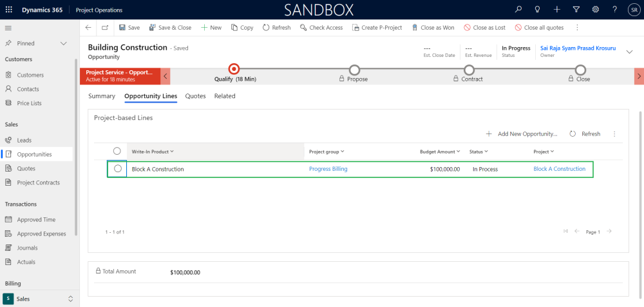Open Project Contracts in the sidebar
644x307 pixels.
point(38,183)
